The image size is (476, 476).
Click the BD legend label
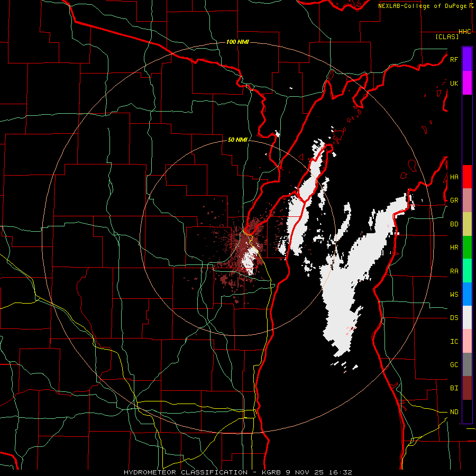[454, 224]
